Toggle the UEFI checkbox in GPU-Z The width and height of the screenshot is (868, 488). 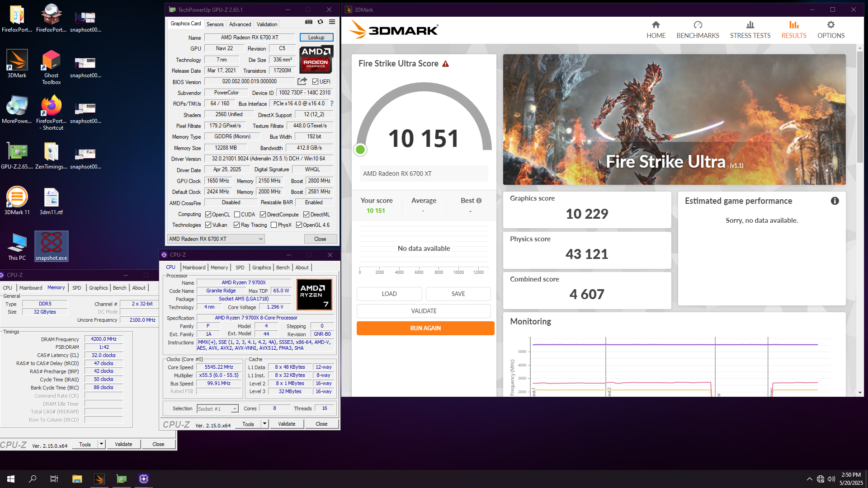point(316,82)
